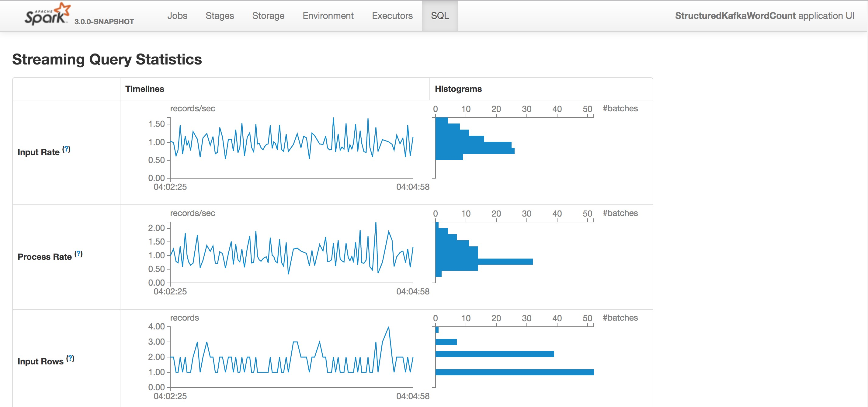
Task: Click the longest Input Rate histogram bar
Action: click(475, 151)
